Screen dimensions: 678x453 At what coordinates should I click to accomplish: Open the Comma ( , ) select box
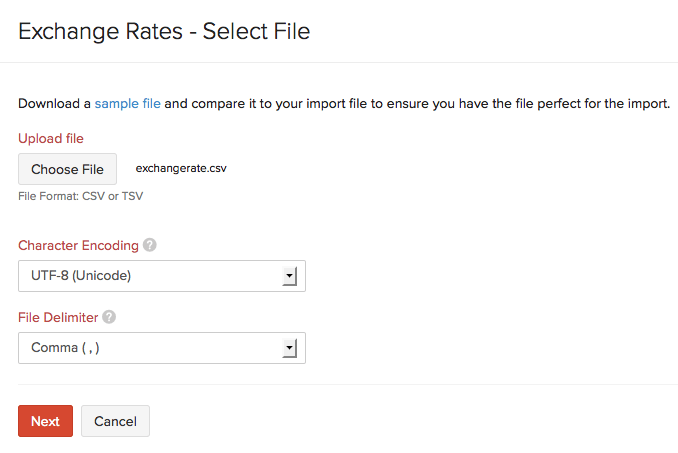coord(150,348)
